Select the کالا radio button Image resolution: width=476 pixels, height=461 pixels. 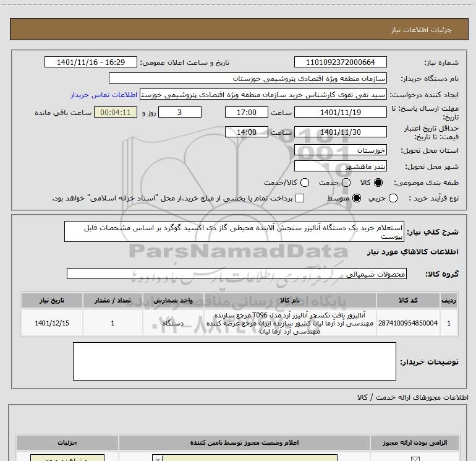click(x=378, y=183)
